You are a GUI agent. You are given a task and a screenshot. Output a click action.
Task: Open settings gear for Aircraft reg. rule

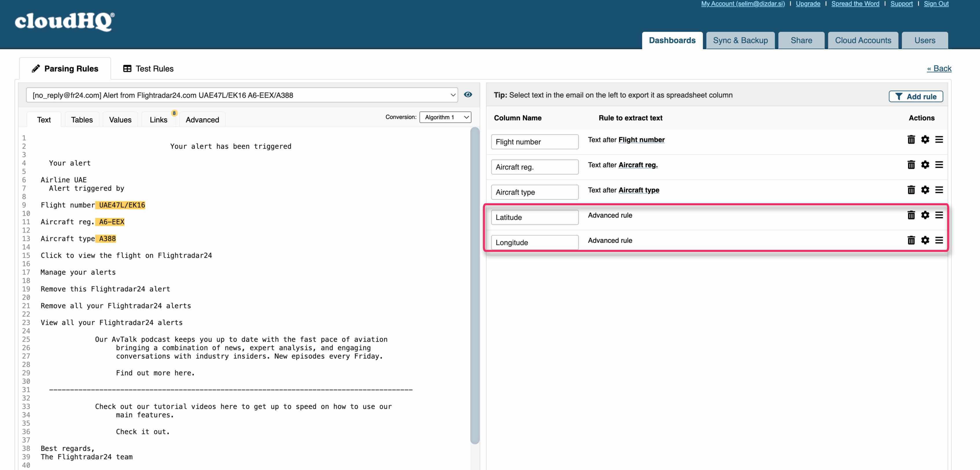[925, 165]
